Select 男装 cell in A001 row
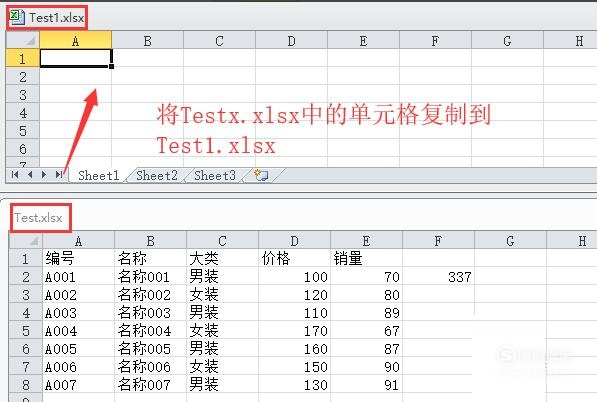Image resolution: width=597 pixels, height=402 pixels. click(222, 276)
